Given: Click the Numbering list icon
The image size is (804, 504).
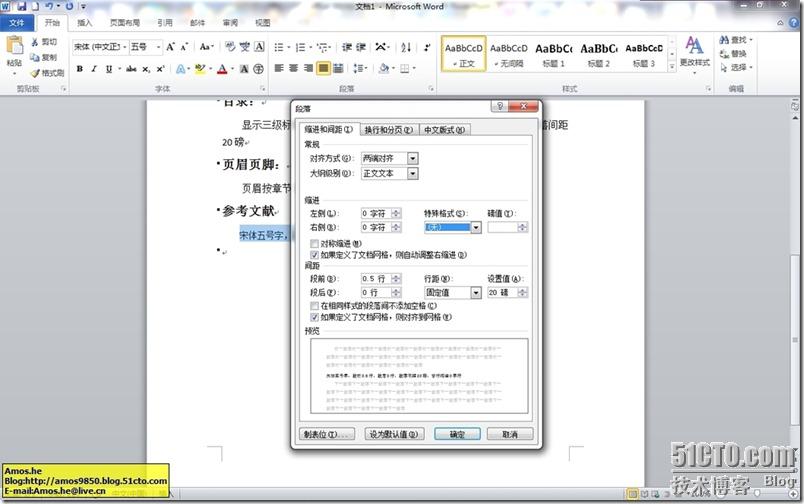Looking at the screenshot, I should point(300,47).
